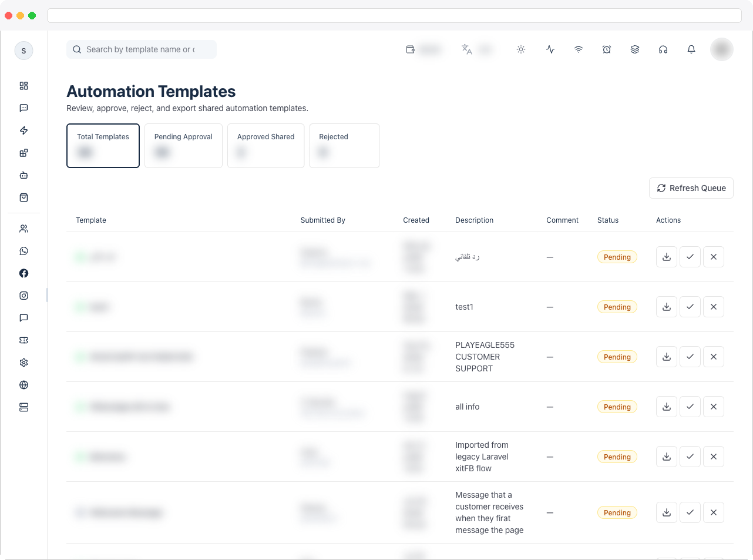Approve the test1 template
This screenshot has width=753, height=560.
(690, 307)
